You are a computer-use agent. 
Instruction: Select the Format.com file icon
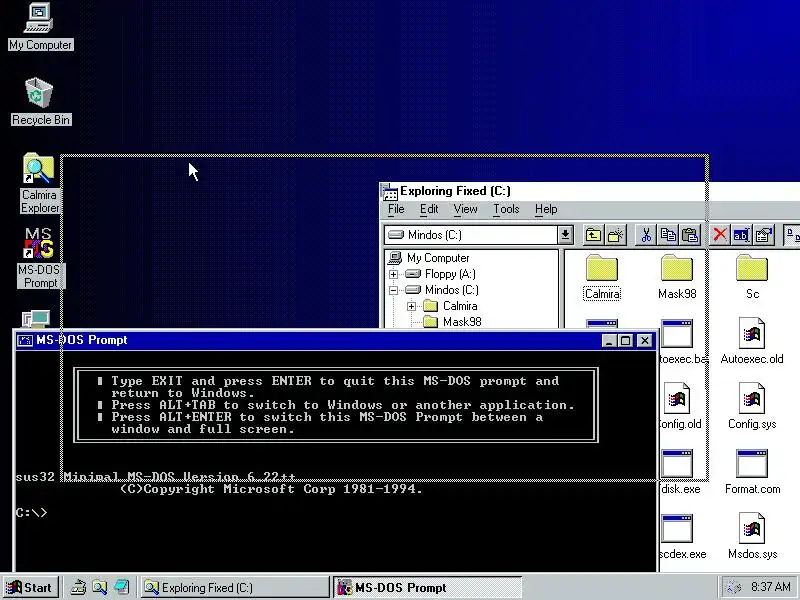pos(752,471)
